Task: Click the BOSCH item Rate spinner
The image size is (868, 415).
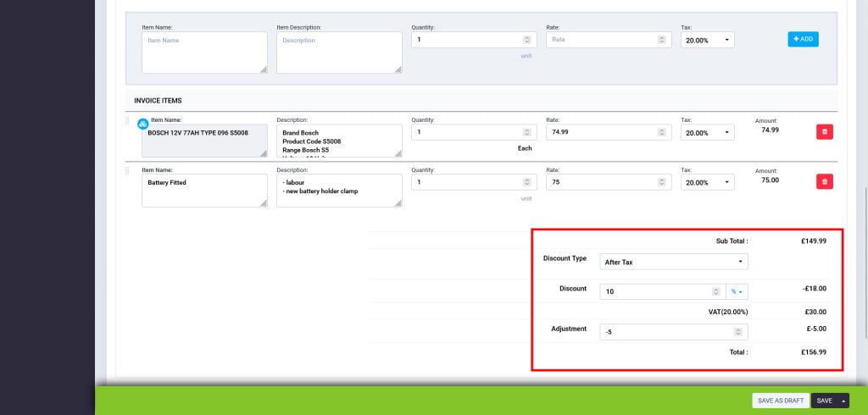Action: point(661,132)
